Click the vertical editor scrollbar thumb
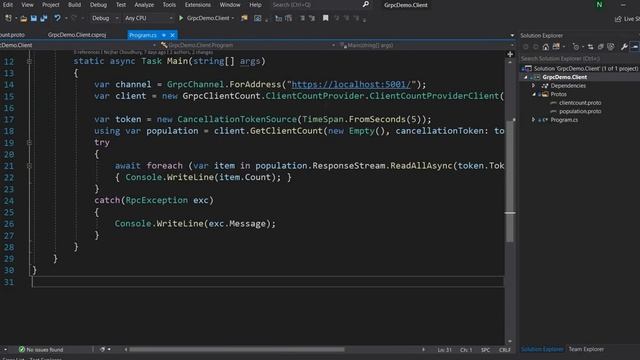The height and width of the screenshot is (360, 640). tap(510, 181)
